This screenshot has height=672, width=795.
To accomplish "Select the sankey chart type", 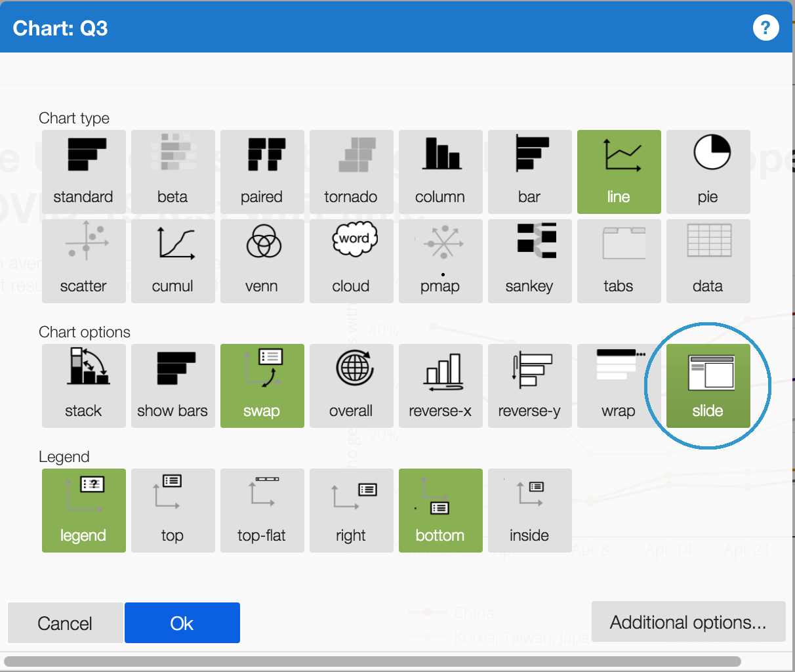I will tap(529, 261).
